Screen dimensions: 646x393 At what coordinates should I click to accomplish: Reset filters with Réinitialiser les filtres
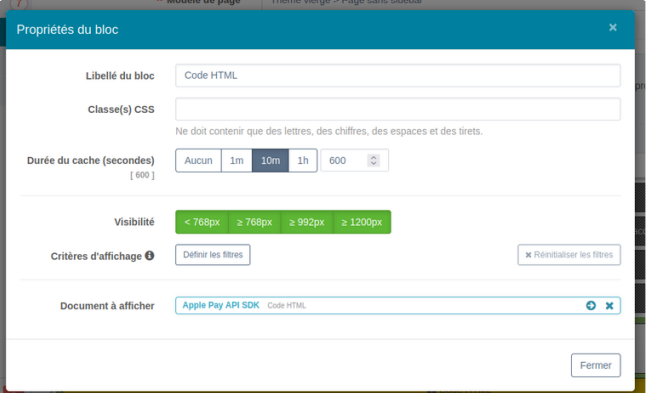tap(569, 255)
